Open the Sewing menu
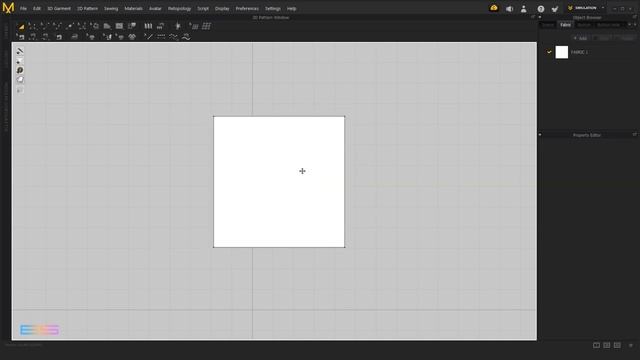640x360 pixels. click(x=111, y=9)
